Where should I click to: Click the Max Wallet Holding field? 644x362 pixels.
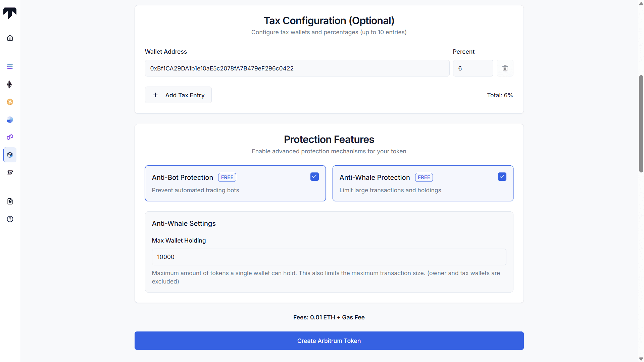[329, 257]
